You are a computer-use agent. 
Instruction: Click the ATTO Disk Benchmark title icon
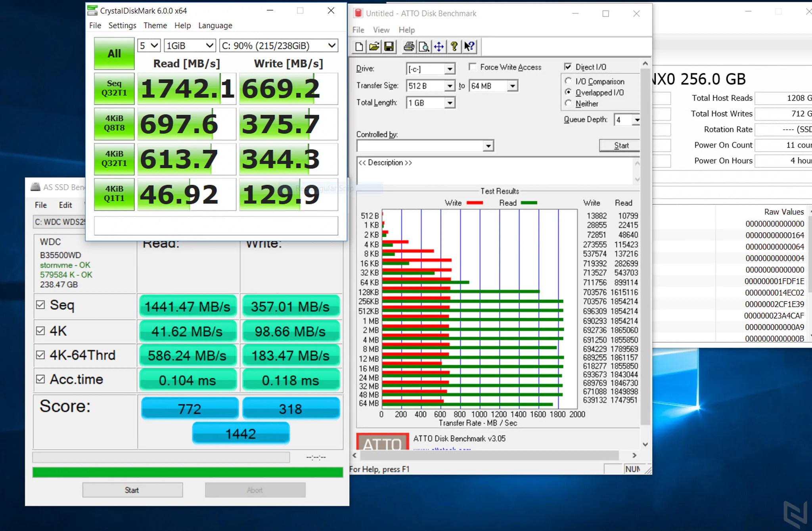tap(358, 13)
